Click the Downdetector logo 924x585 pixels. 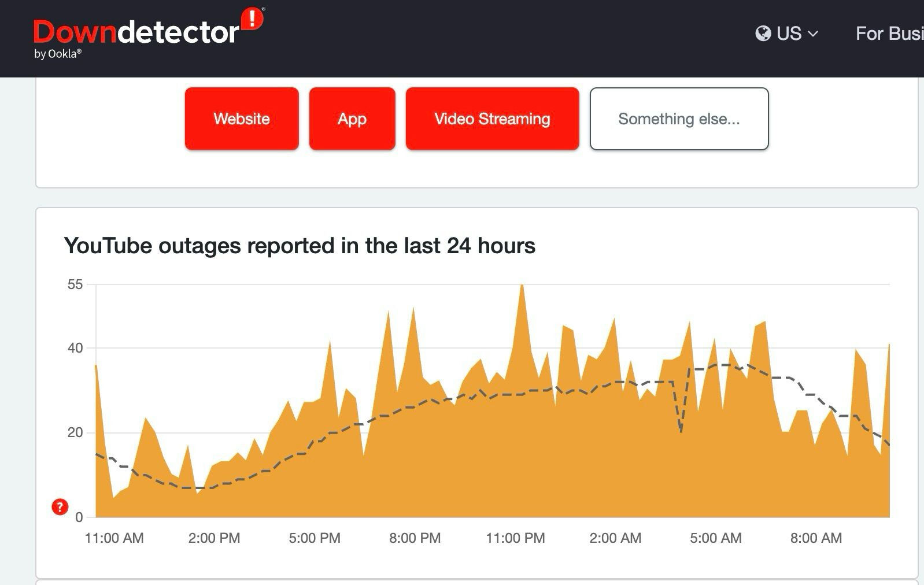click(136, 33)
